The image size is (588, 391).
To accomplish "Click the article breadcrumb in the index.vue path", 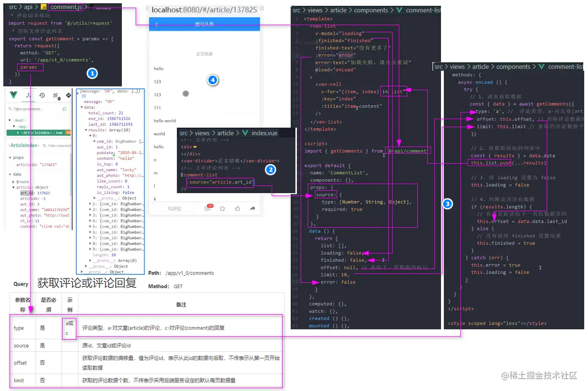I will (225, 133).
